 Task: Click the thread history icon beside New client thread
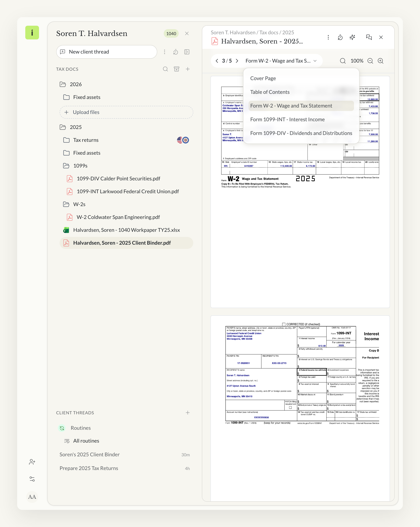coord(175,52)
